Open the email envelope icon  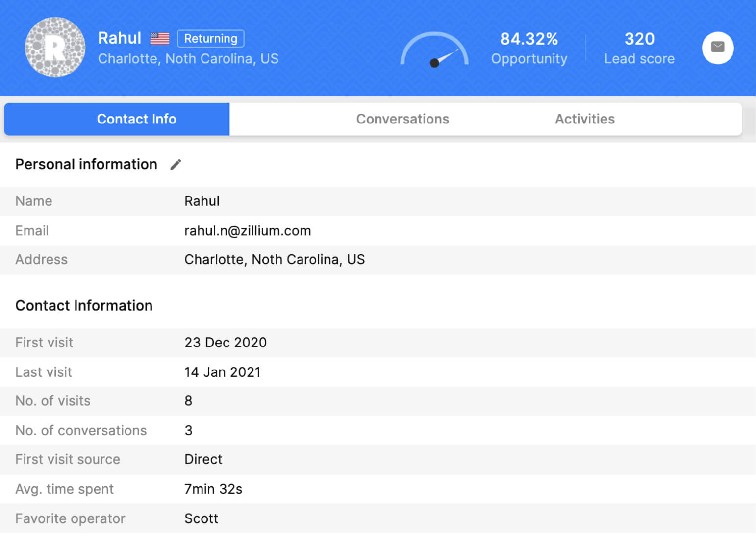pyautogui.click(x=717, y=48)
